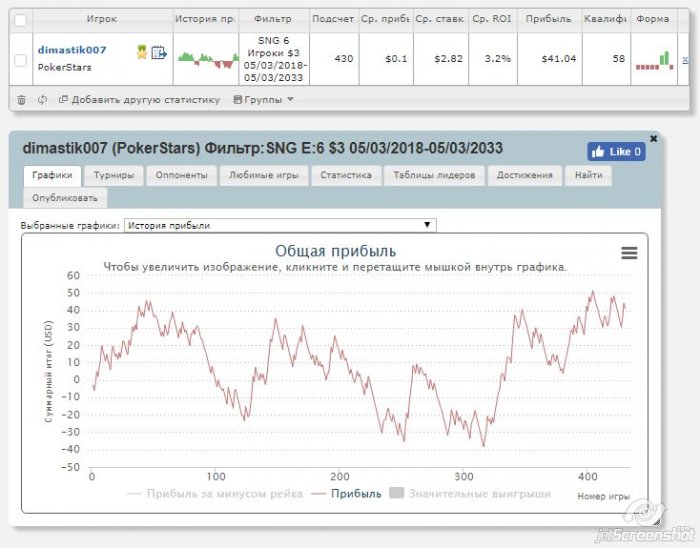Viewport: 700px width, 548px height.
Task: Click the $2.82 average stake value
Action: 448,59
